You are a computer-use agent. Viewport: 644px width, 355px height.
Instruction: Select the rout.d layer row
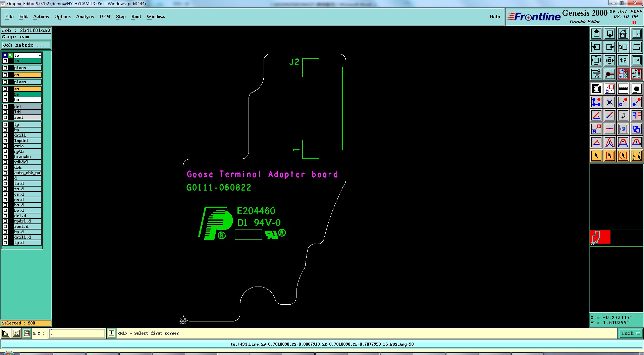(28, 226)
